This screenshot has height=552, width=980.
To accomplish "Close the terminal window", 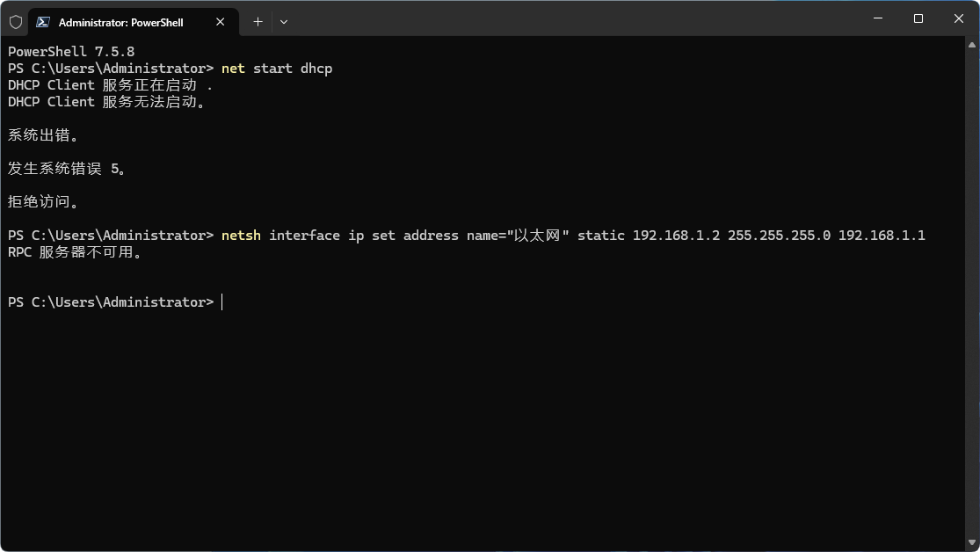I will pyautogui.click(x=959, y=18).
